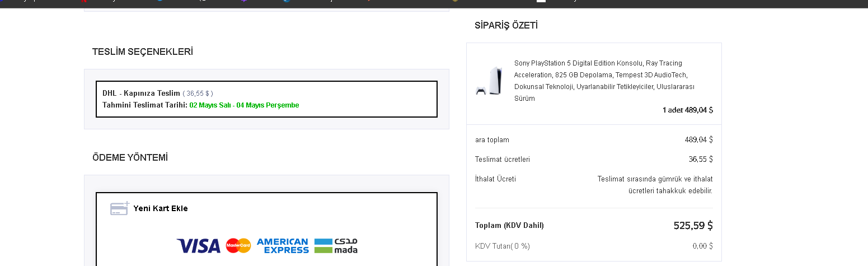Click the ÖDEME YÖNTEMİ section heading
The height and width of the screenshot is (266, 868).
pos(130,157)
